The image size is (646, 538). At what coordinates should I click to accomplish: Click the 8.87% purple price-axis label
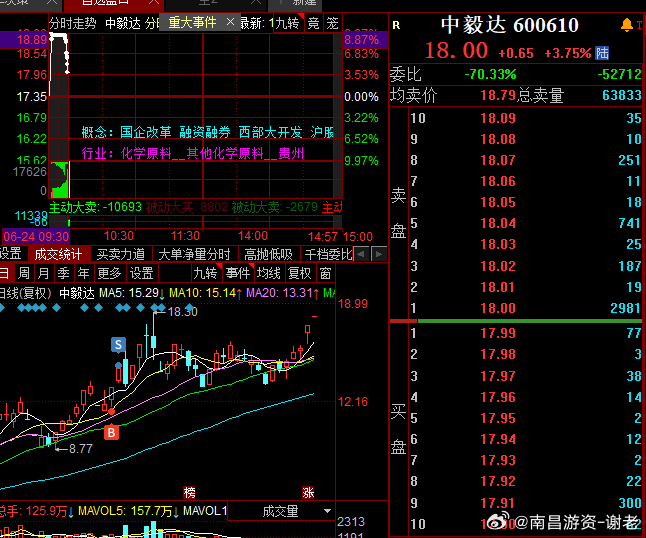[361, 40]
